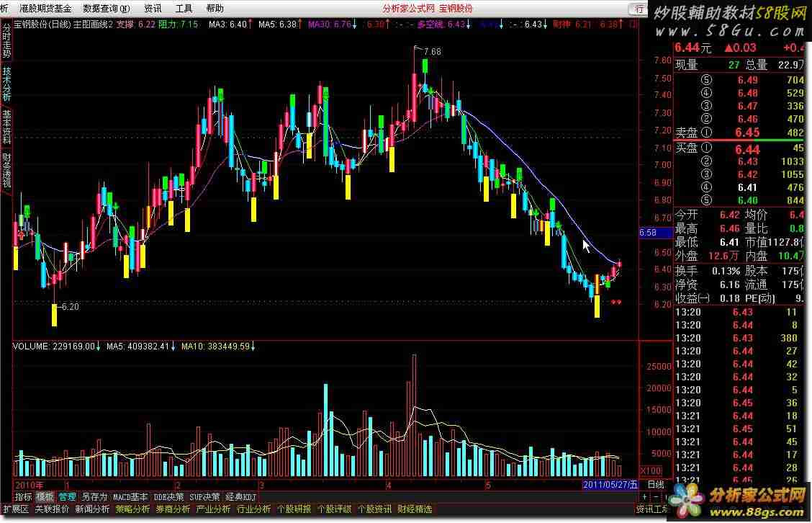The width and height of the screenshot is (812, 523).
Task: Open the 策略分析 tab
Action: [132, 509]
